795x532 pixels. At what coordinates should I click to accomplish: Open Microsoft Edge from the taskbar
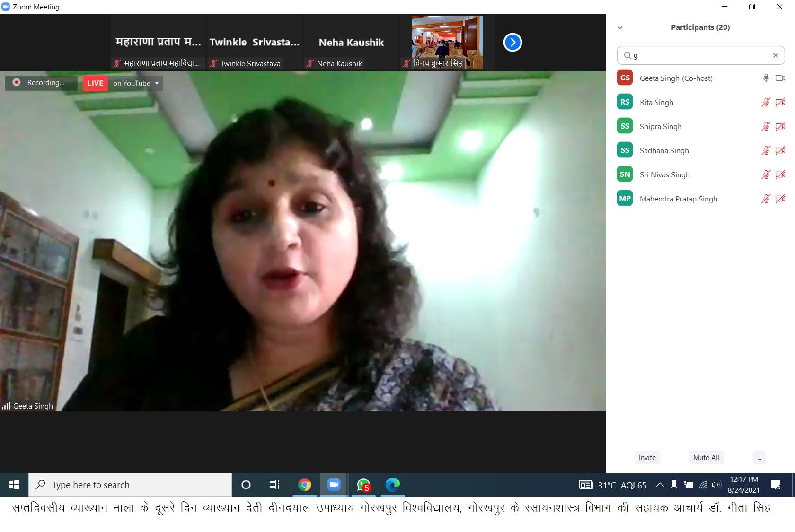(x=393, y=485)
